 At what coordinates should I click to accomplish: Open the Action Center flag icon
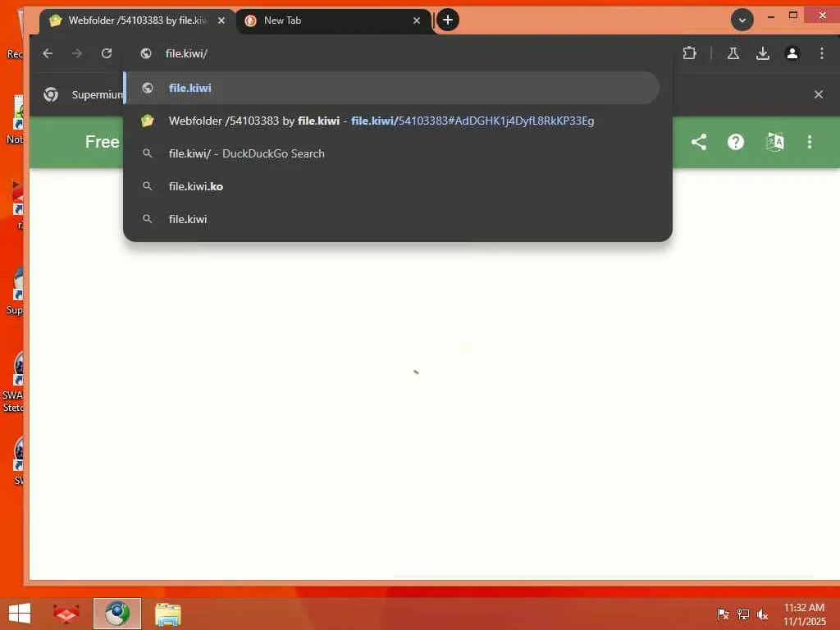click(x=723, y=614)
